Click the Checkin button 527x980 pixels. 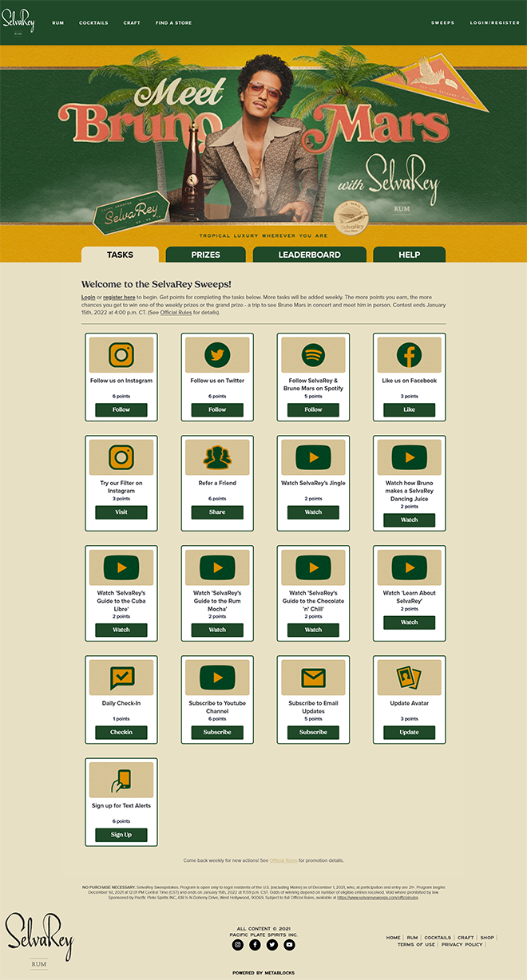[x=121, y=732]
